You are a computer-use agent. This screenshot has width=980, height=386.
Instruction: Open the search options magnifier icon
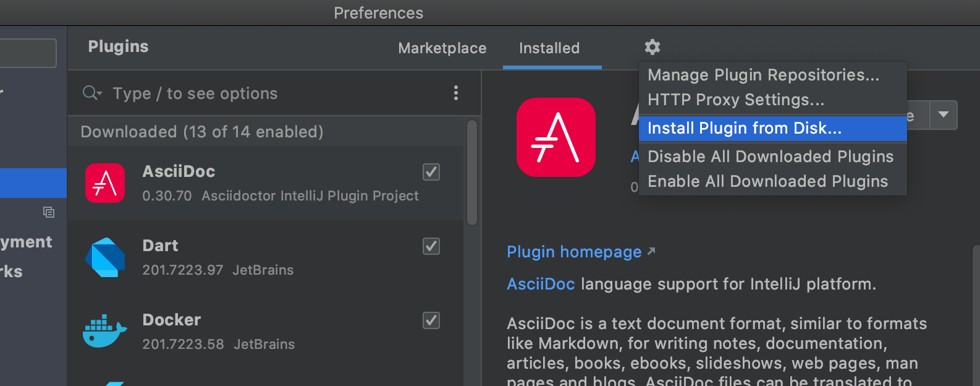(x=92, y=93)
